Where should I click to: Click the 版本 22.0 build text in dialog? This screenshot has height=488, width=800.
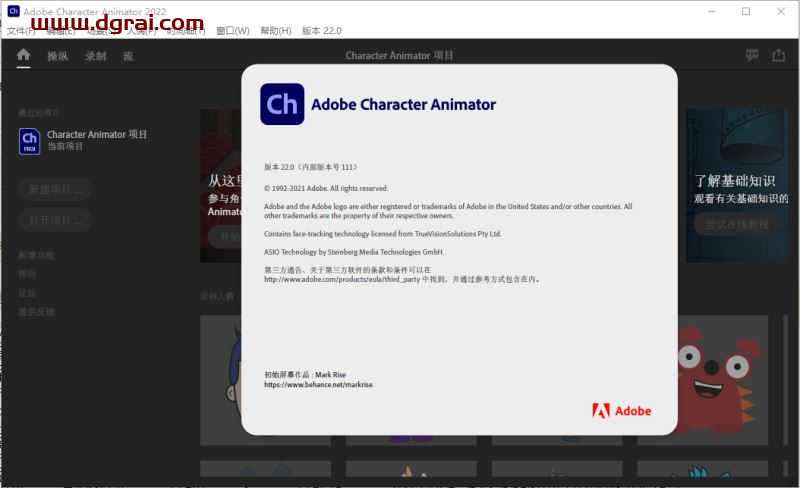(310, 167)
